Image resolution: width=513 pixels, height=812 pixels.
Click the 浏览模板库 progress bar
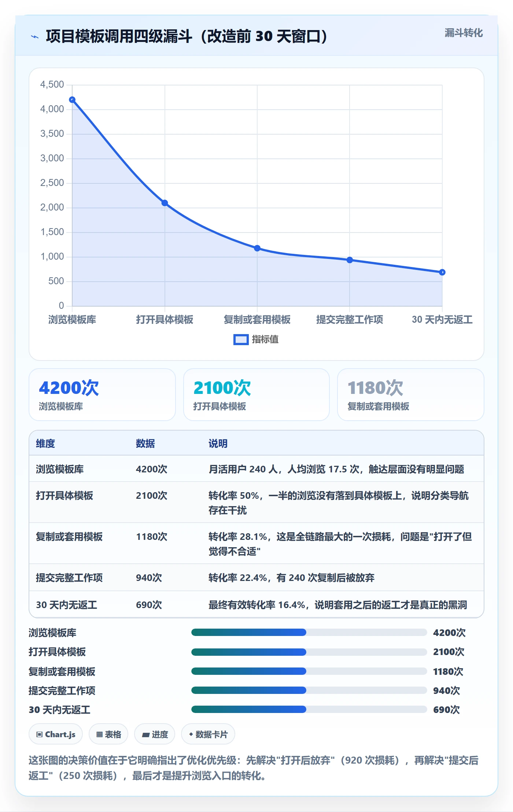click(309, 632)
